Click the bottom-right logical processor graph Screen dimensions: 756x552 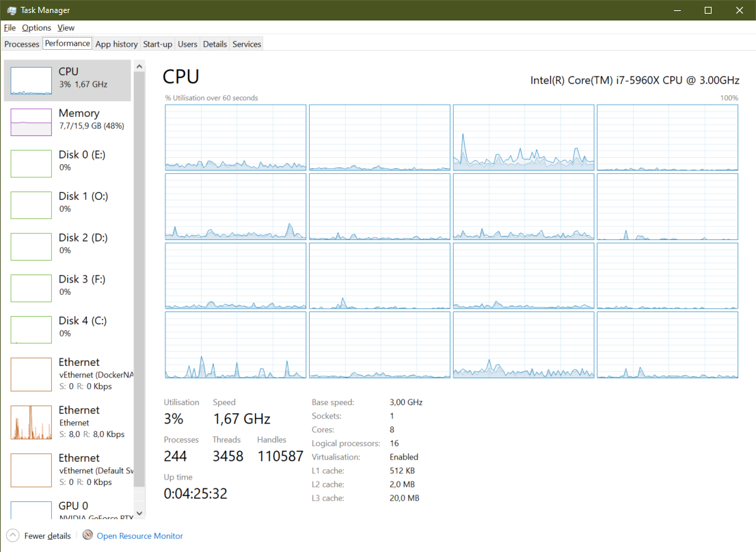(x=667, y=345)
